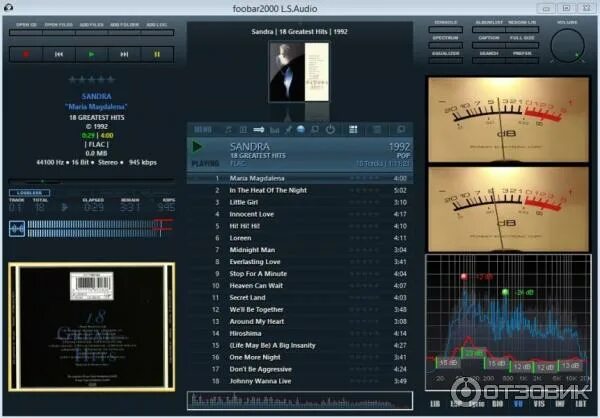600x418 pixels.
Task: Click the magnifier icon beside the globe
Action: pyautogui.click(x=315, y=130)
